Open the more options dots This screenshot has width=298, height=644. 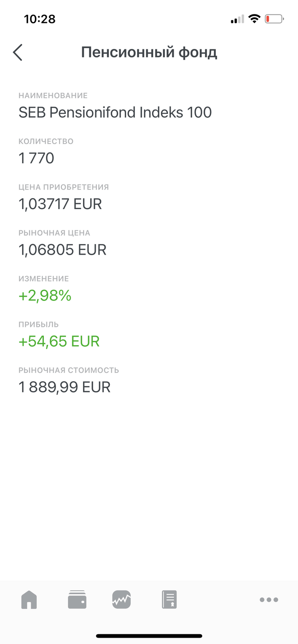click(269, 600)
